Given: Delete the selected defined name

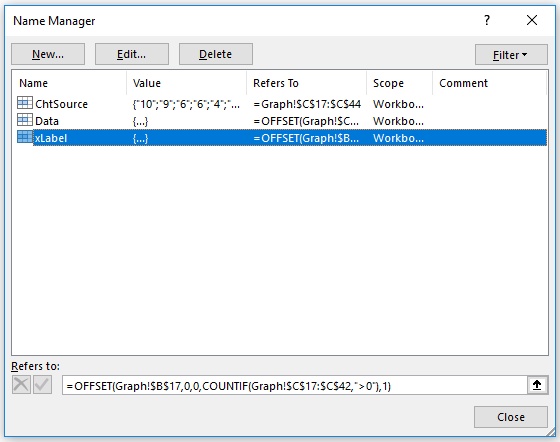Looking at the screenshot, I should pos(215,54).
